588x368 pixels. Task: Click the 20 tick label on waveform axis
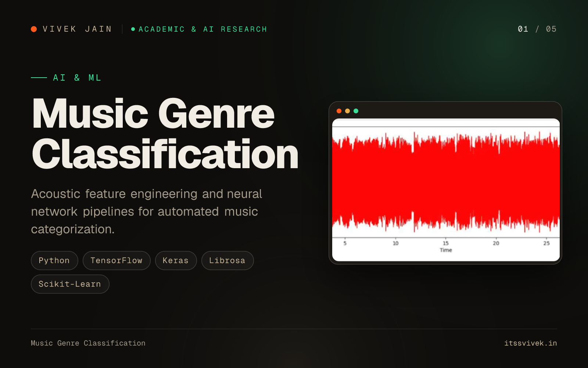[x=496, y=243]
